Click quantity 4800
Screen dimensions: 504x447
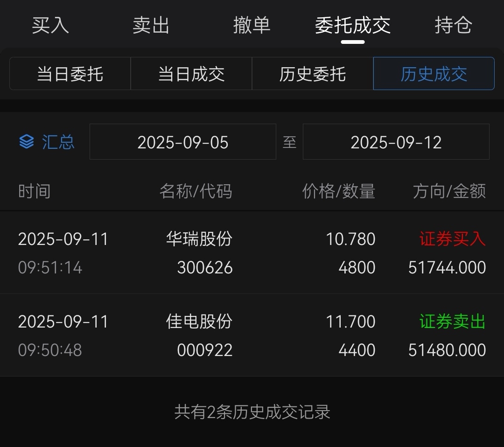[357, 267]
